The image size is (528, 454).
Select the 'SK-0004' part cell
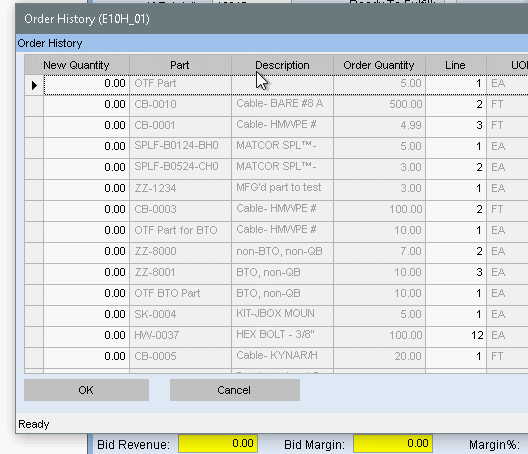(x=180, y=316)
